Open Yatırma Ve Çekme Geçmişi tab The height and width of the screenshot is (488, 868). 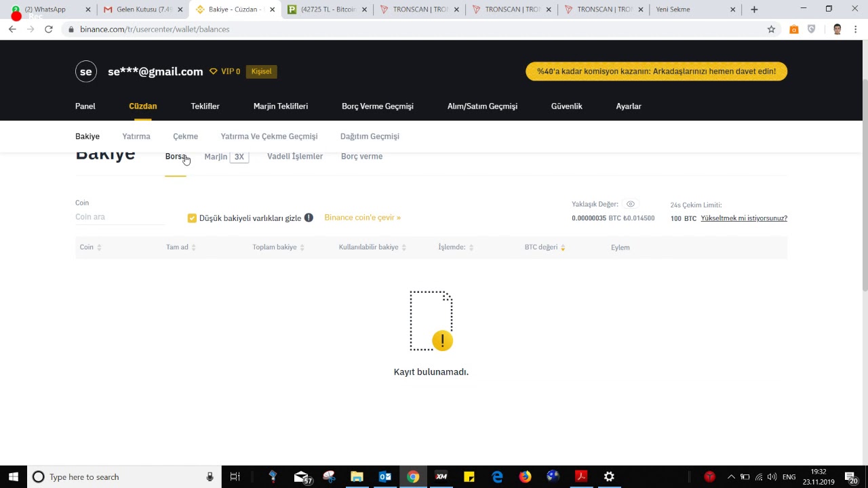[269, 136]
